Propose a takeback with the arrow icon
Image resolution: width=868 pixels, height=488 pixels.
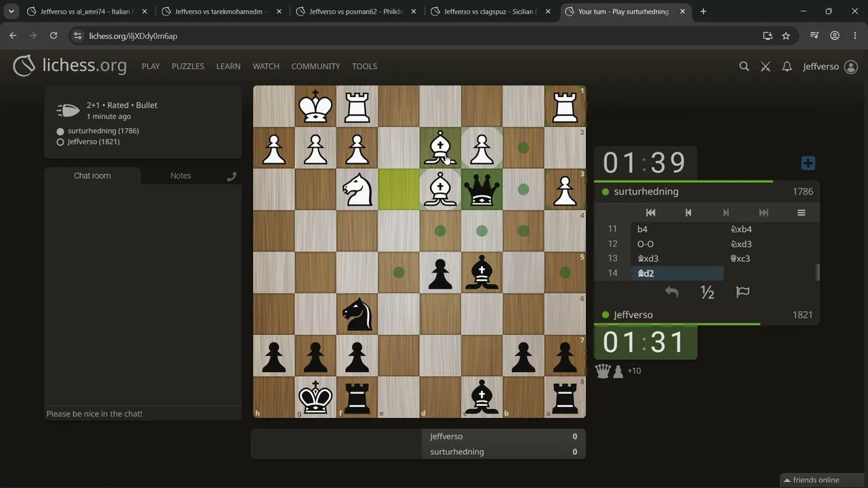671,292
